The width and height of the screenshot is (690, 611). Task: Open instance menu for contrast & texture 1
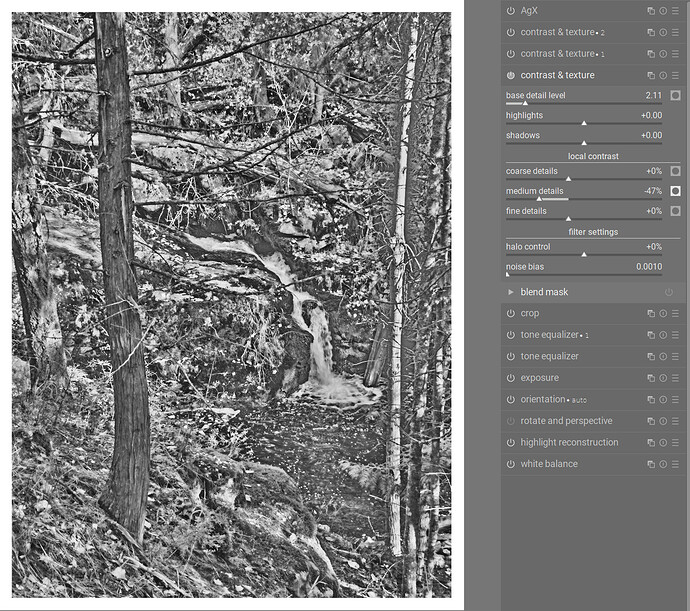(x=651, y=54)
